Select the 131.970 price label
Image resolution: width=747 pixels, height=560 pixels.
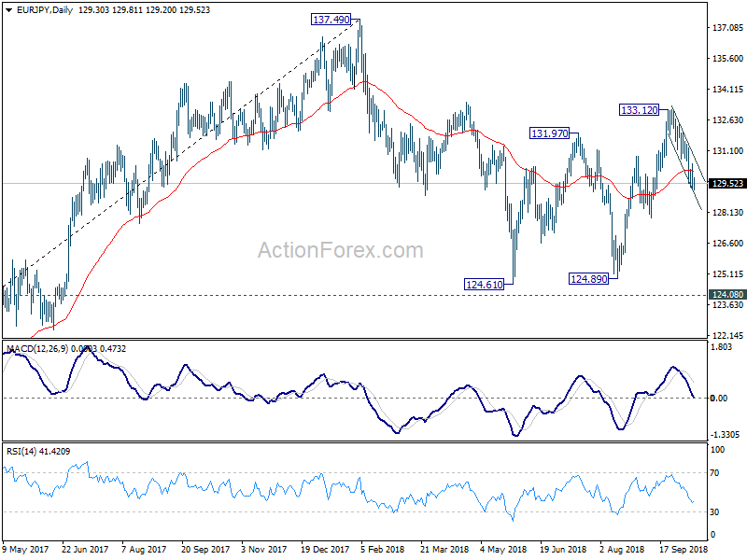coord(550,133)
